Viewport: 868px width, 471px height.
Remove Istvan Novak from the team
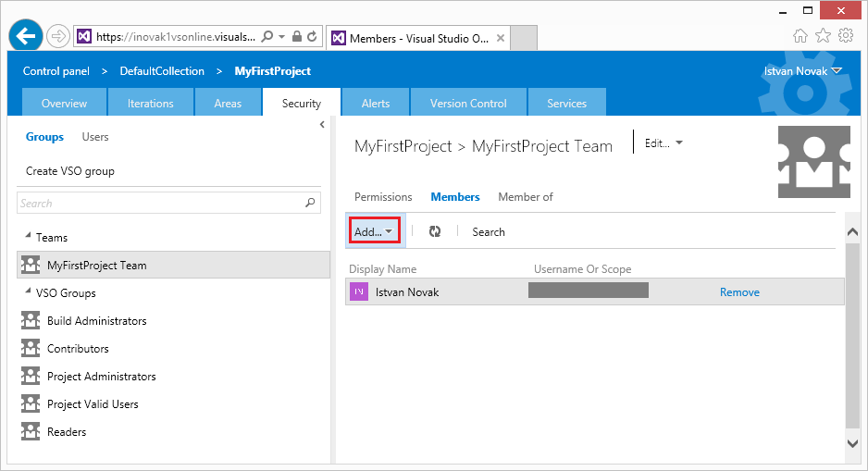[x=739, y=291]
